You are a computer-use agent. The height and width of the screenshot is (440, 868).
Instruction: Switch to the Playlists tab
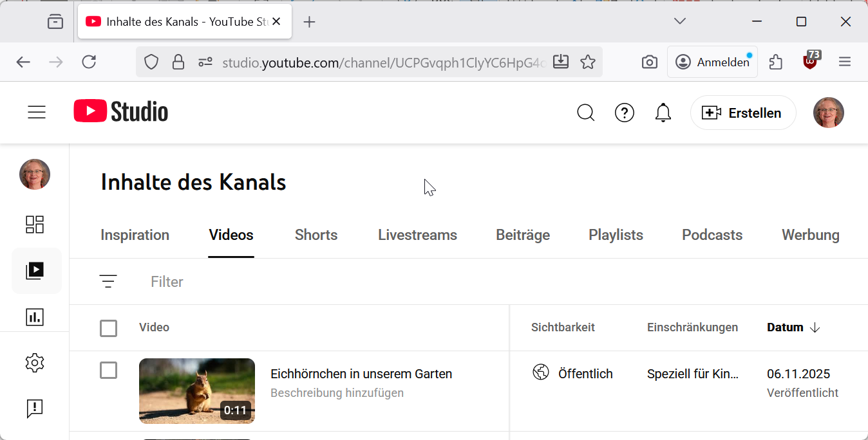click(x=616, y=235)
